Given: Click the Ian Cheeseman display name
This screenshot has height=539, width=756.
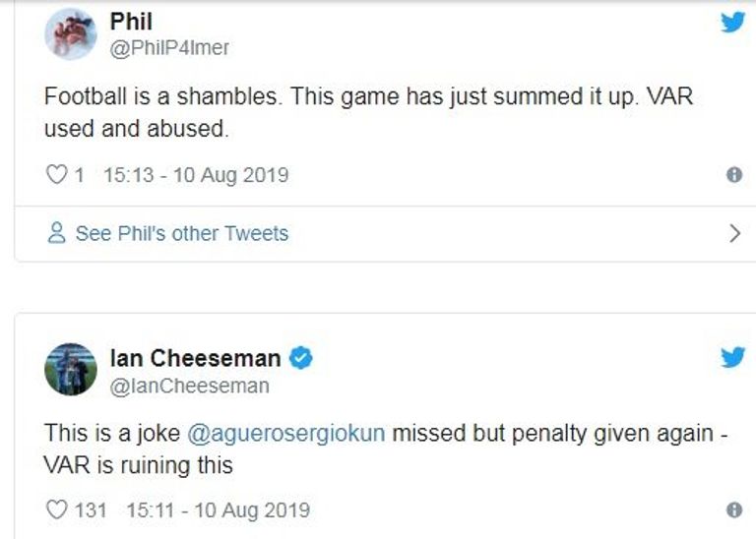Looking at the screenshot, I should click(195, 359).
